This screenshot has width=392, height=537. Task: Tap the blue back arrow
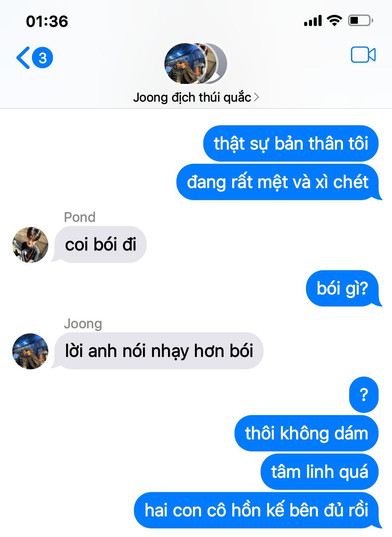coord(23,58)
